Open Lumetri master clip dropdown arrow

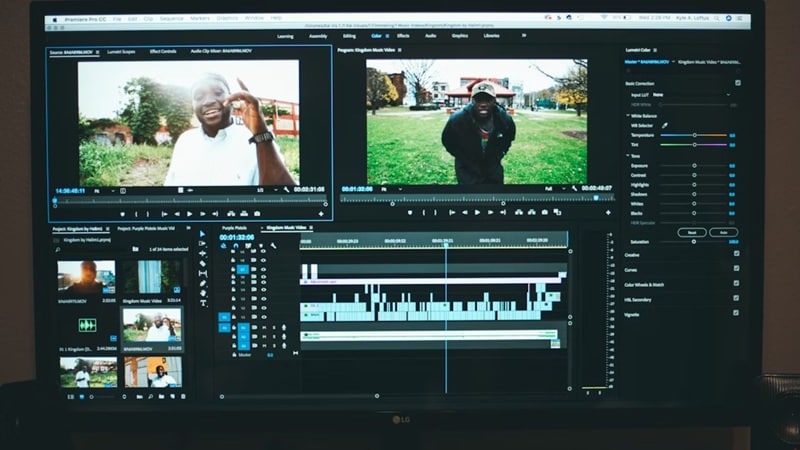(673, 62)
